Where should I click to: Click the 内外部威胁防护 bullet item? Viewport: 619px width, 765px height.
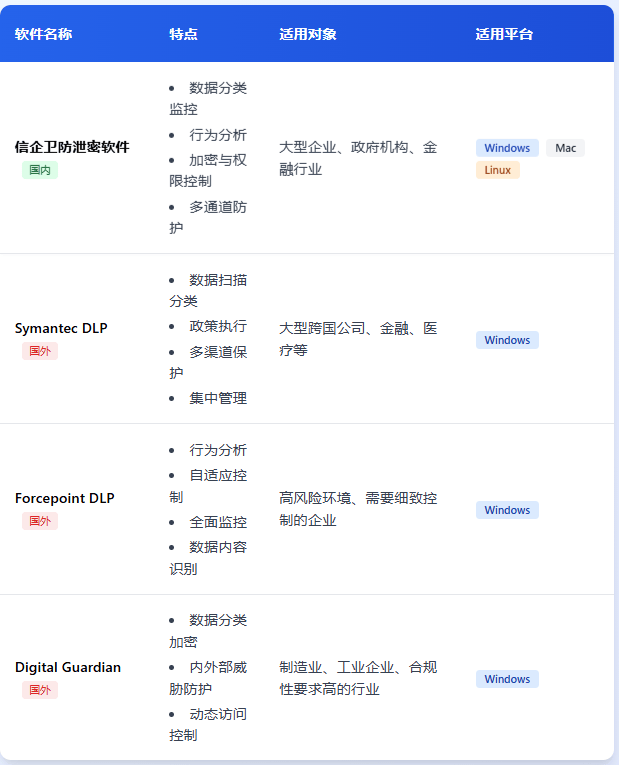208,678
